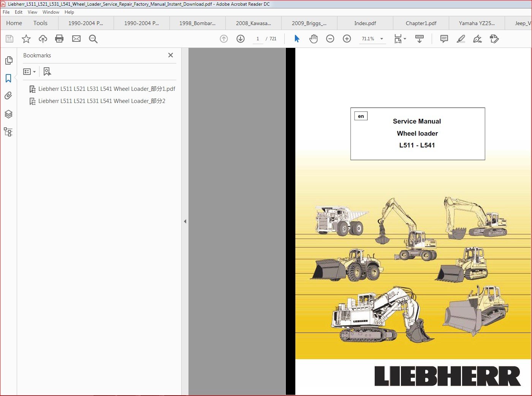Screen dimensions: 532x396
Task: Click the 'Service Manual' title text
Action: click(x=417, y=121)
